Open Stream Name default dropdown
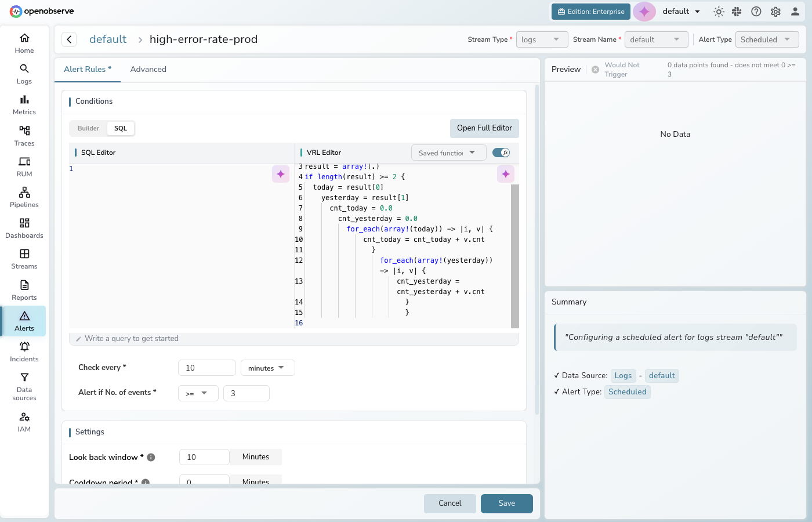 (x=656, y=39)
